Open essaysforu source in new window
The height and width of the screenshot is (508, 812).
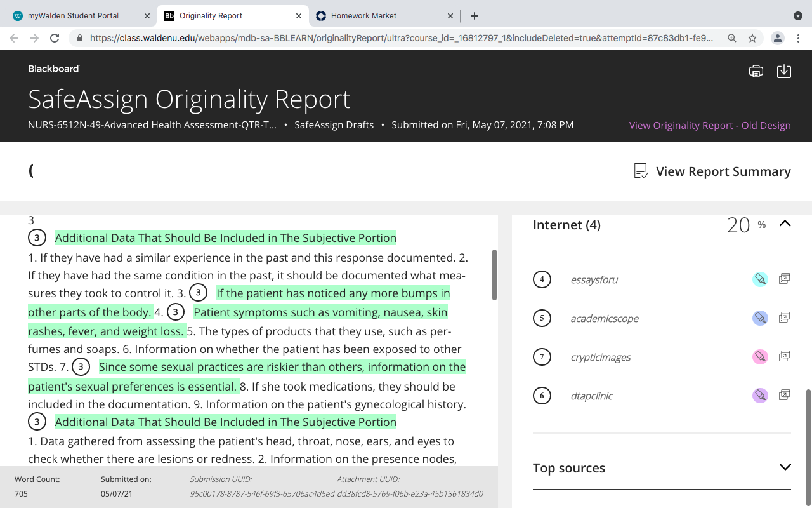coord(784,279)
